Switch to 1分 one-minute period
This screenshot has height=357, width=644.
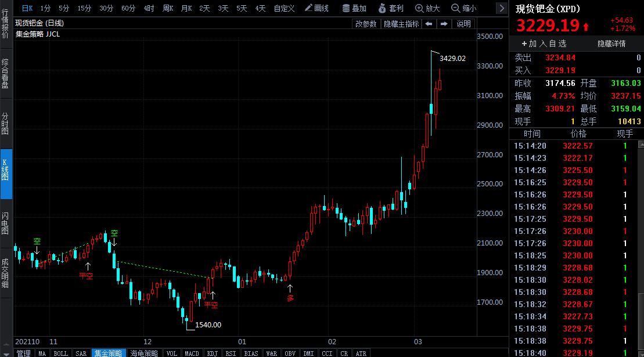(45, 8)
